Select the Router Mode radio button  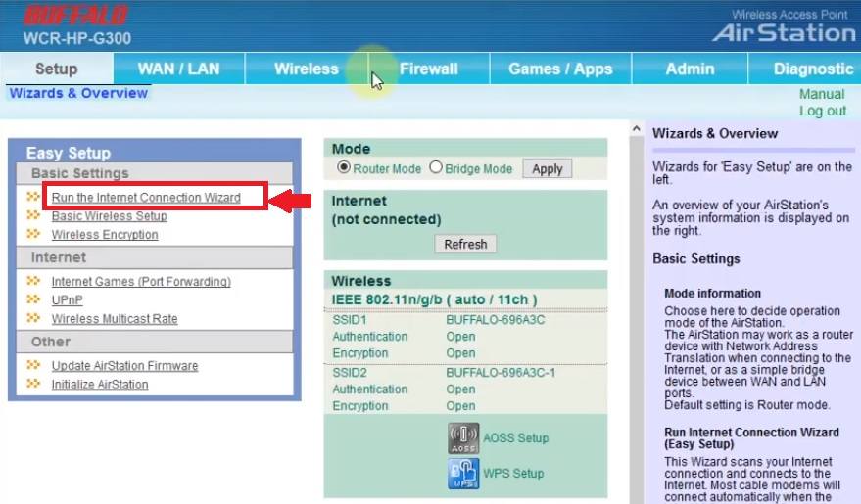coord(343,168)
